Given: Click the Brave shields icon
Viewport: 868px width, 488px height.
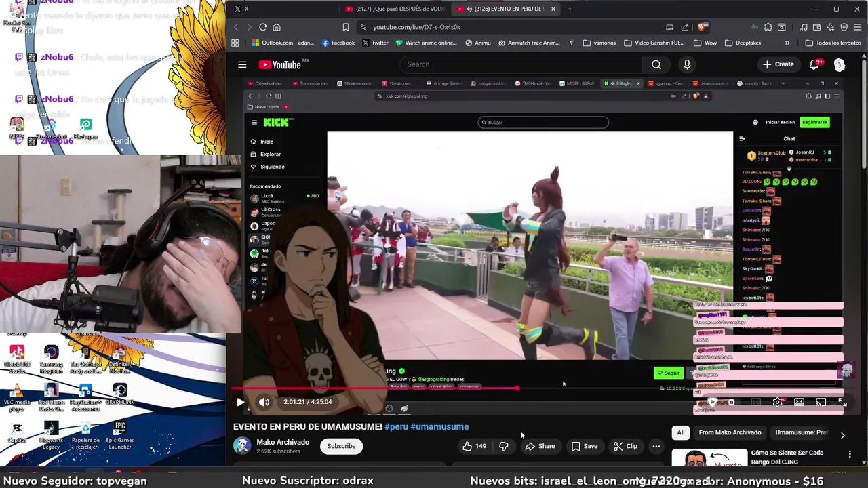Looking at the screenshot, I should (702, 27).
